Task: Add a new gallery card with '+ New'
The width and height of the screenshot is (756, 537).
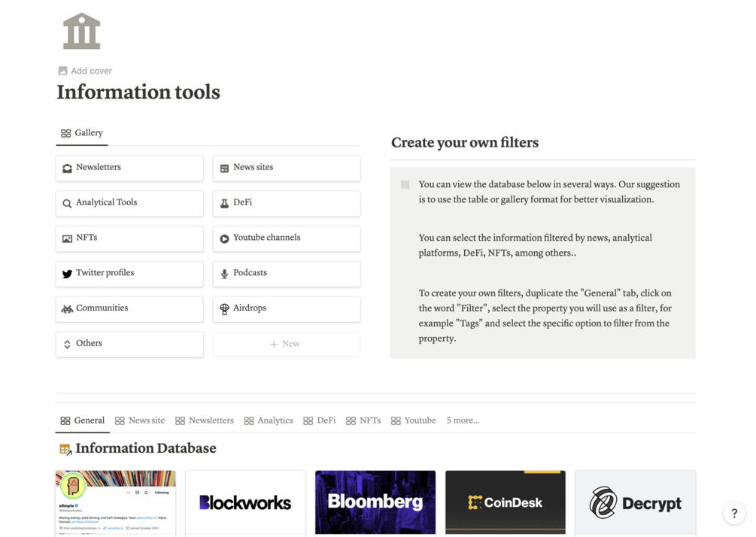Action: tap(286, 344)
